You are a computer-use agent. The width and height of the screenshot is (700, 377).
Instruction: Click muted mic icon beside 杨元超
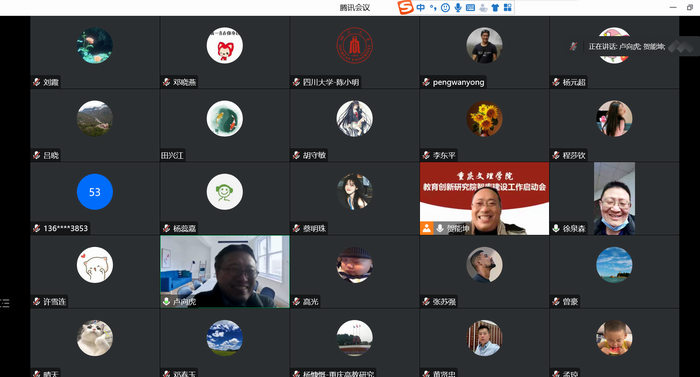(556, 82)
